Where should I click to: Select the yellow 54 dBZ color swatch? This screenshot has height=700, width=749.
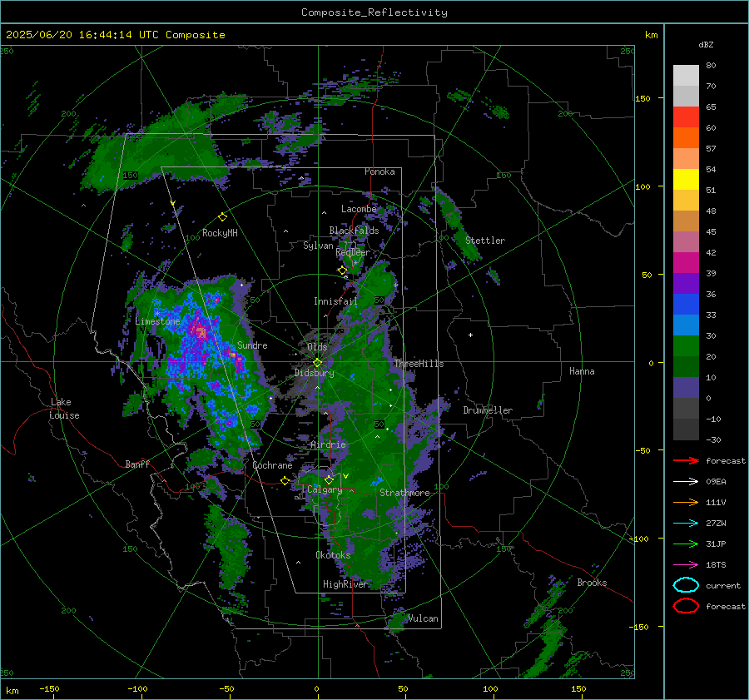(686, 179)
